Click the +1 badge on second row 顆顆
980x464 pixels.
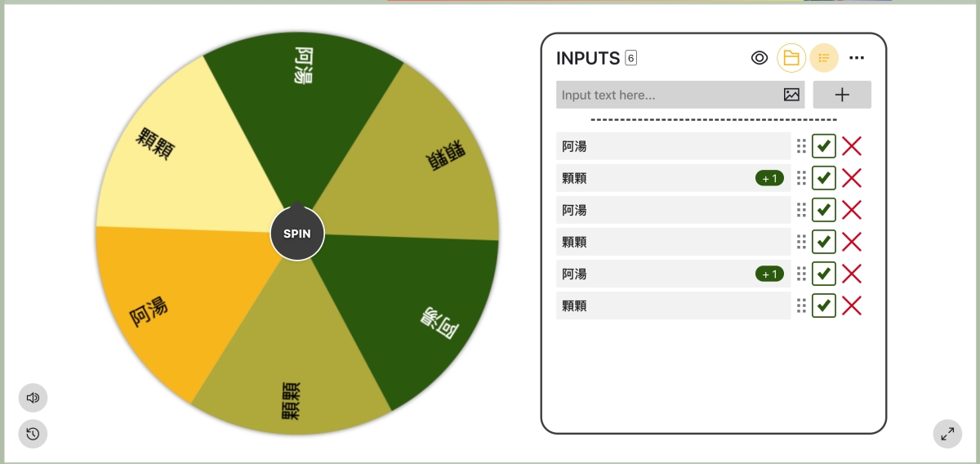tap(769, 178)
